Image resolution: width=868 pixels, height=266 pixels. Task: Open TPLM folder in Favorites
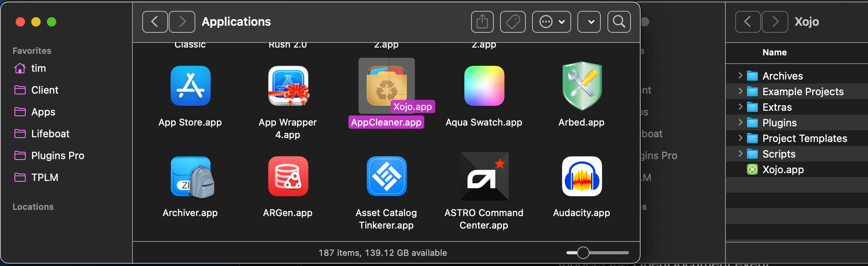coord(36,177)
